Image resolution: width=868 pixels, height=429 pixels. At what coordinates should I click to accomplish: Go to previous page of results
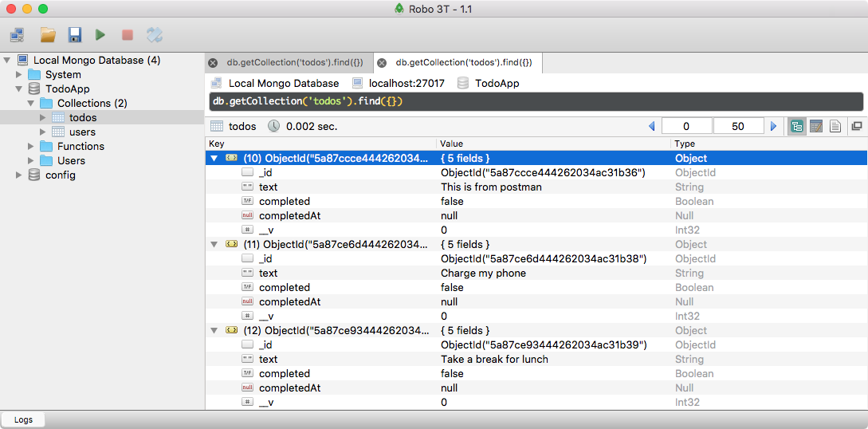click(x=651, y=126)
